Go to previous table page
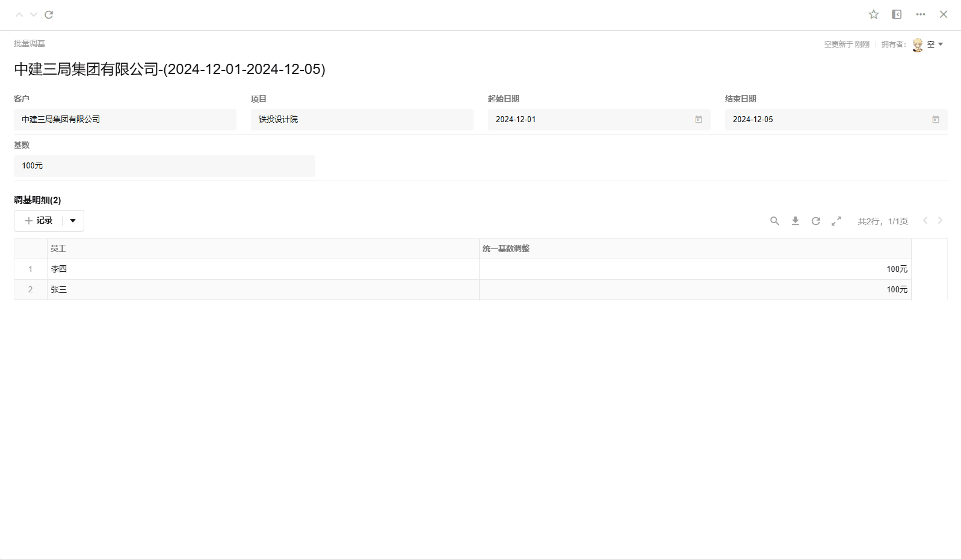Screen dimensions: 961x560 [x=925, y=221]
